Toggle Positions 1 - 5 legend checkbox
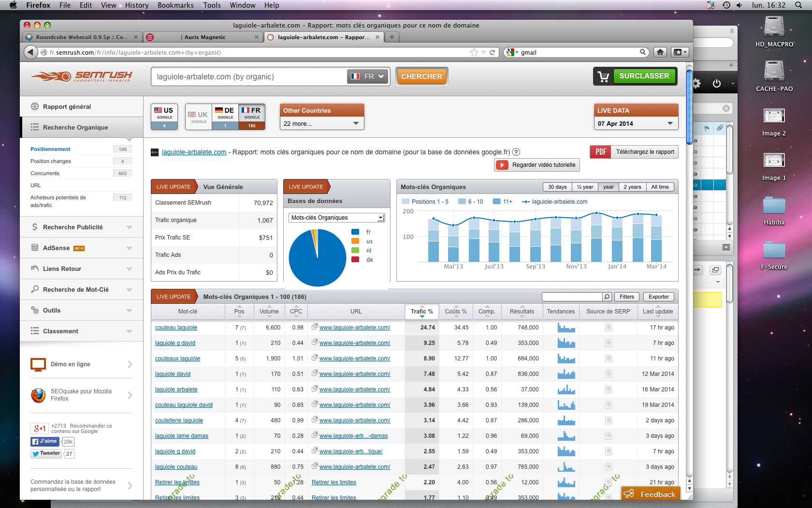This screenshot has height=508, width=812. [405, 202]
